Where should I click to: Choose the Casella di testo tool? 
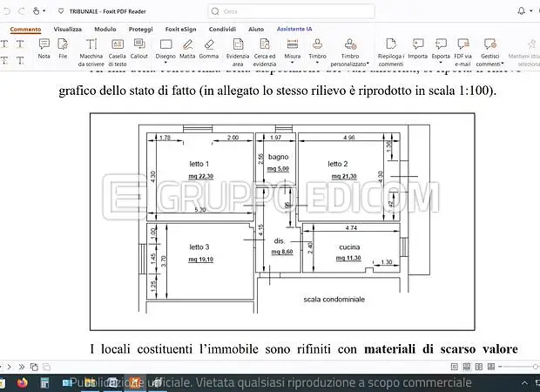click(x=118, y=51)
